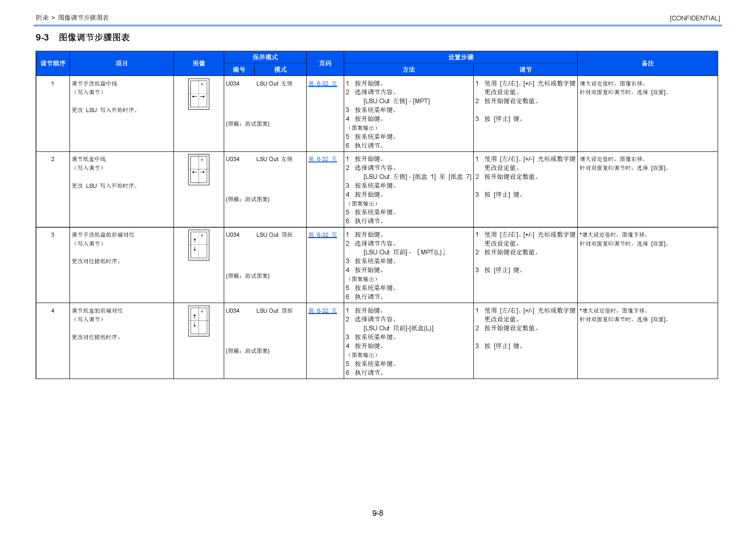
Task: Click the section title 9-3 图像调节步骤图表
Action: click(83, 38)
